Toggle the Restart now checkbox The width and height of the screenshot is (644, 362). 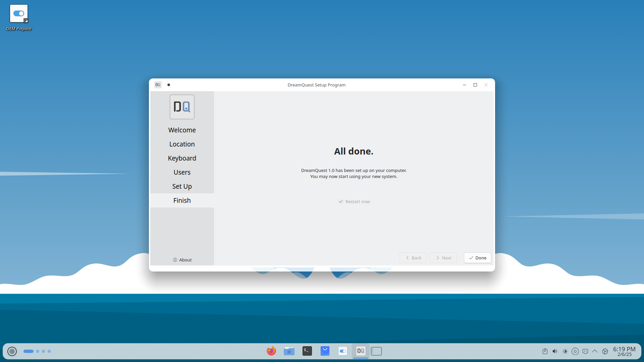341,201
